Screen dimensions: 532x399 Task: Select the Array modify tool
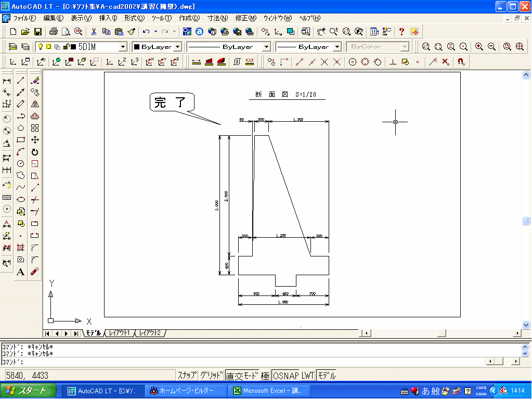(x=35, y=128)
